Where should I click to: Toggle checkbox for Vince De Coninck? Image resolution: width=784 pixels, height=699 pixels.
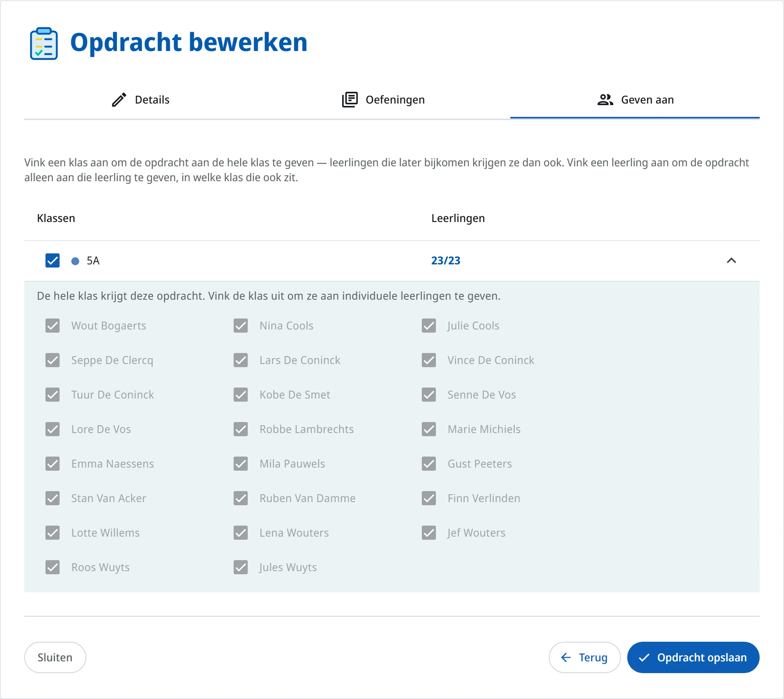(x=429, y=360)
